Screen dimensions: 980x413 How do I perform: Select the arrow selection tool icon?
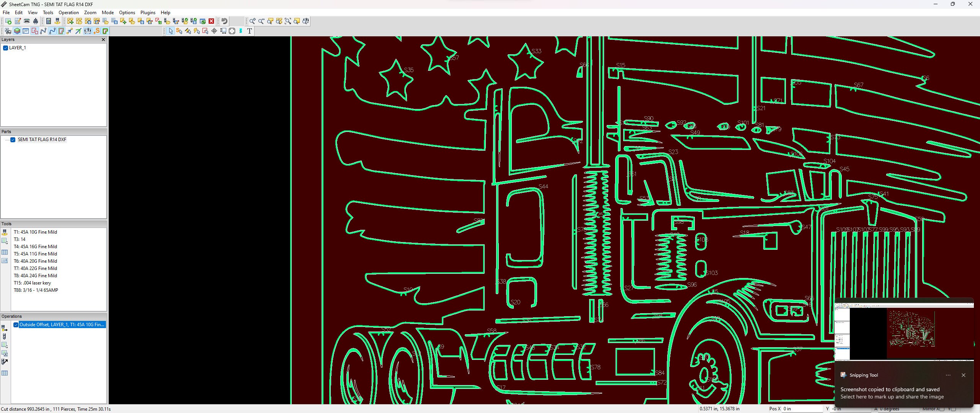[x=171, y=31]
